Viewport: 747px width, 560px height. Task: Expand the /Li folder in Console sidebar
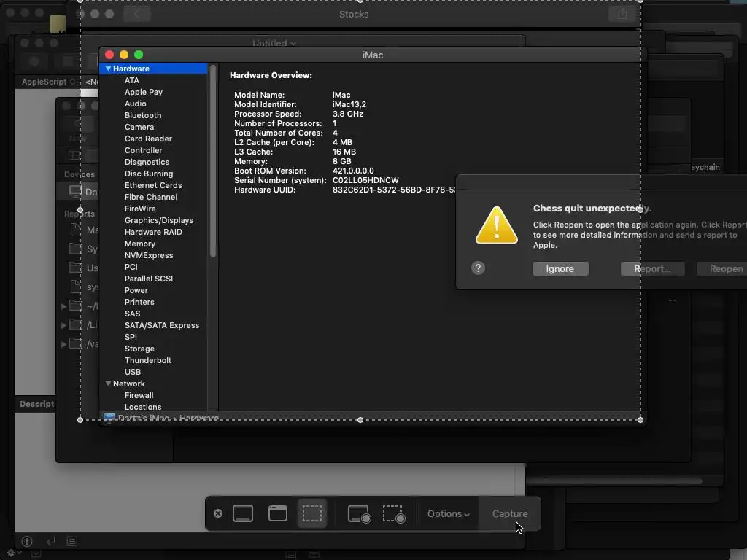(x=63, y=325)
